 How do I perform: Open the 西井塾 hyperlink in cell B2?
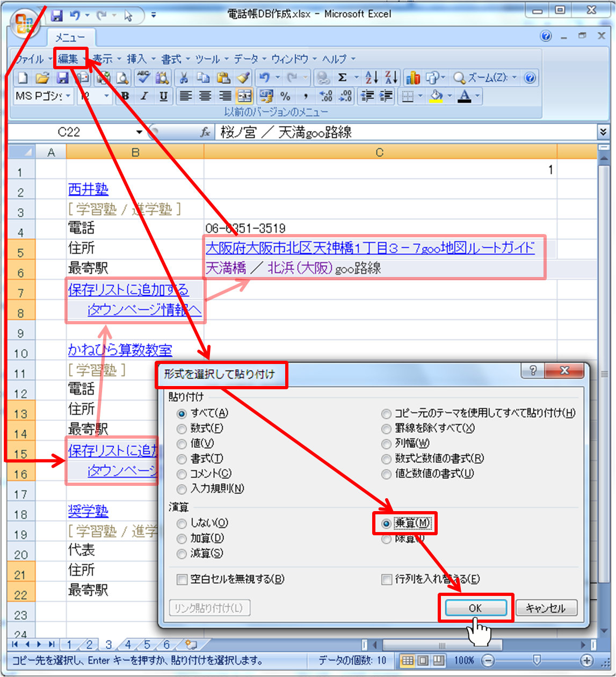(x=88, y=190)
